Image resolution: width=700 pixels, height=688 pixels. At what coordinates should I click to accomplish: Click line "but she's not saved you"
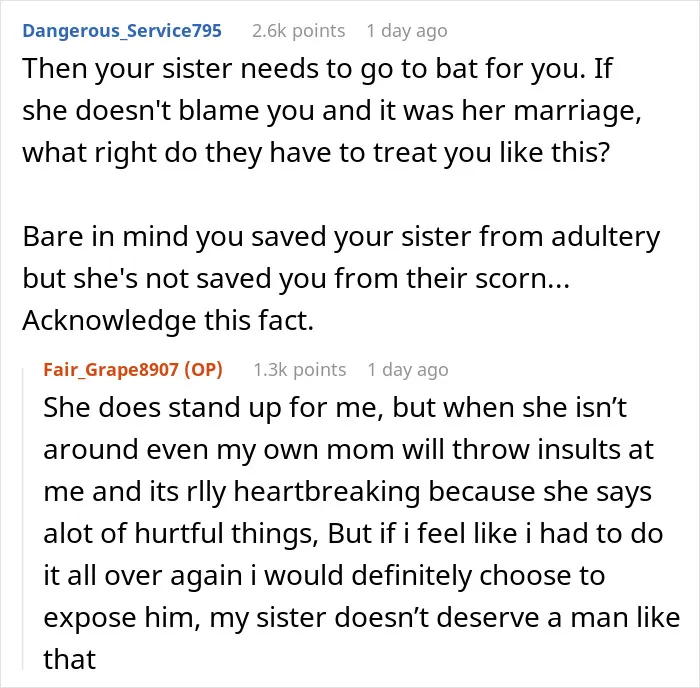296,279
